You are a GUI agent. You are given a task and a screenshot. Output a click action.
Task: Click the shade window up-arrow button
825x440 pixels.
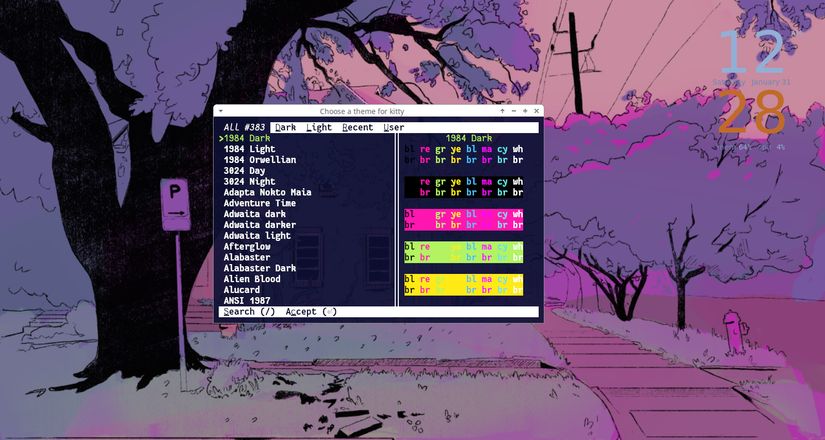pyautogui.click(x=502, y=111)
